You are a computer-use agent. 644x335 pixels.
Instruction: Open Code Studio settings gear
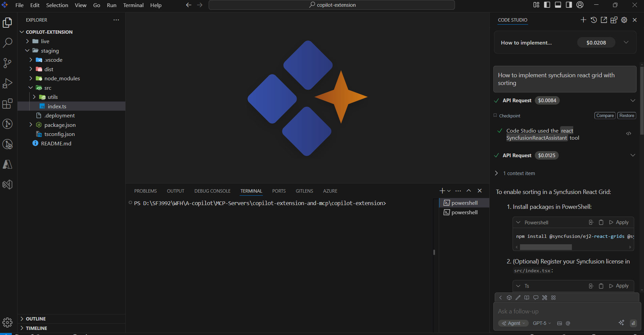pyautogui.click(x=624, y=20)
